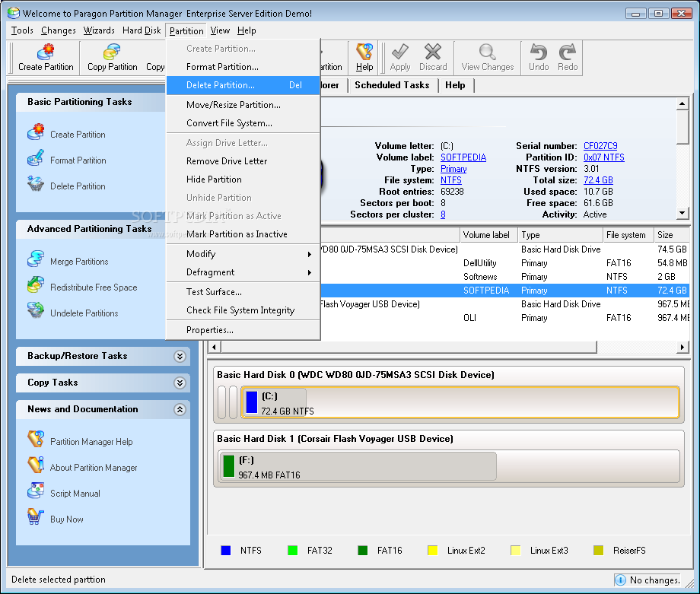Click sectors per cluster 8 link

443,214
